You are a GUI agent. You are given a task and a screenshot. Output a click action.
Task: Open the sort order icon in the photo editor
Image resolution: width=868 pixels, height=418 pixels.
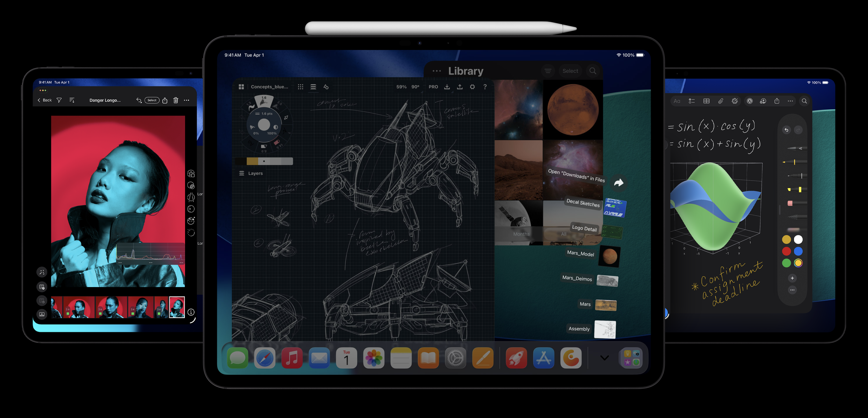point(72,100)
